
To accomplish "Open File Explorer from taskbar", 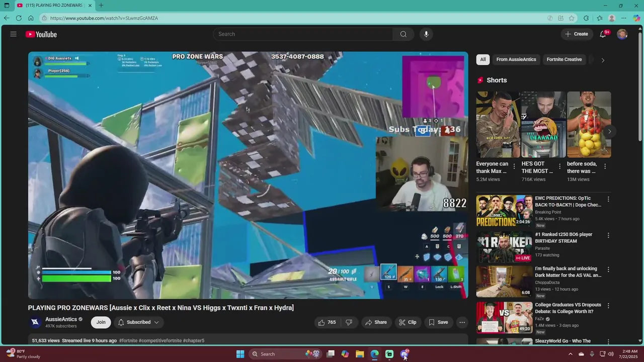I will [x=360, y=354].
